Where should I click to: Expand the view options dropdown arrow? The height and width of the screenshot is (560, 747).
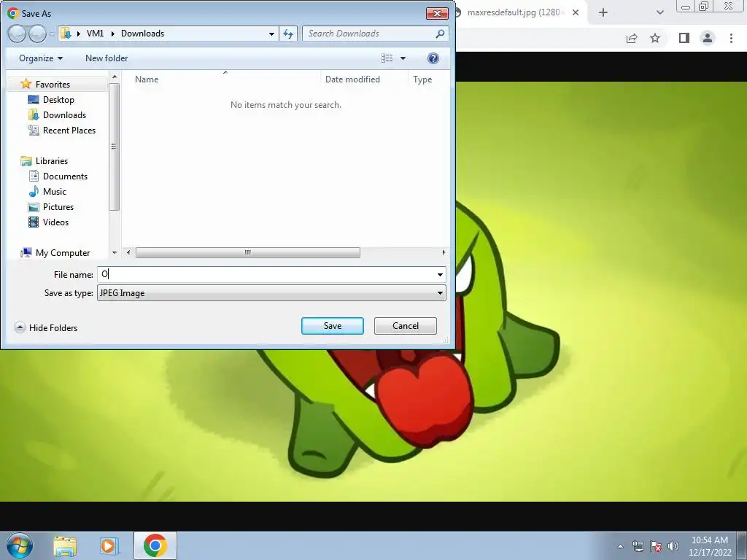coord(403,58)
